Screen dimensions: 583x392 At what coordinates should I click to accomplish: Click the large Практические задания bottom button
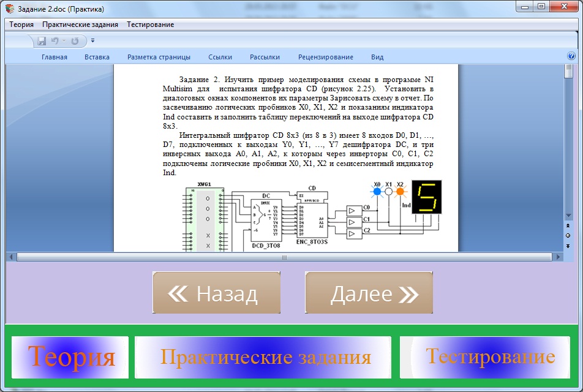pos(263,357)
